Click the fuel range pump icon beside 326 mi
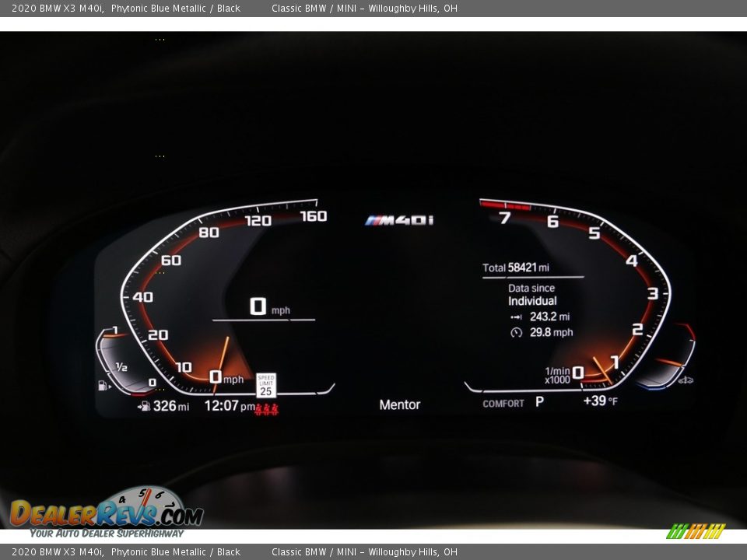This screenshot has height=560, width=747. pyautogui.click(x=144, y=406)
